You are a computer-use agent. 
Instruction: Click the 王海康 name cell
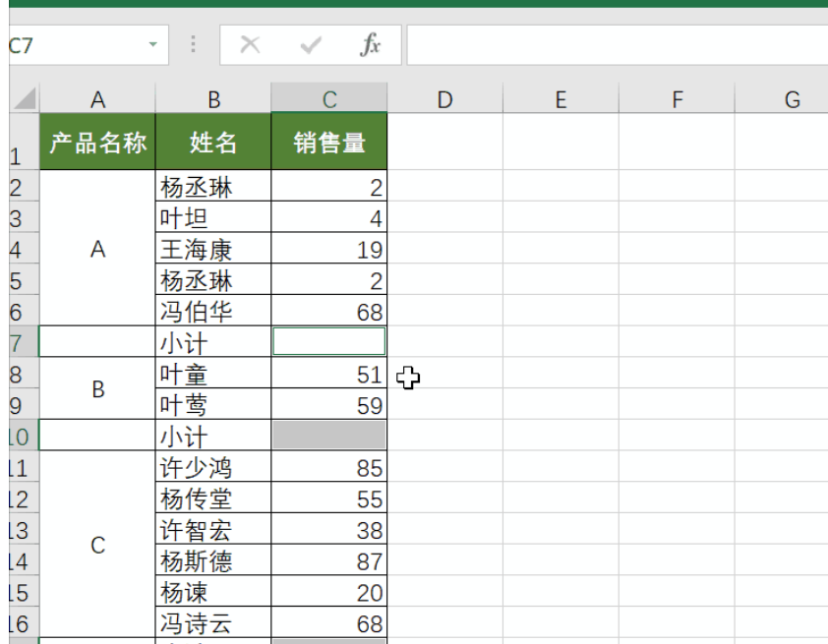(213, 248)
